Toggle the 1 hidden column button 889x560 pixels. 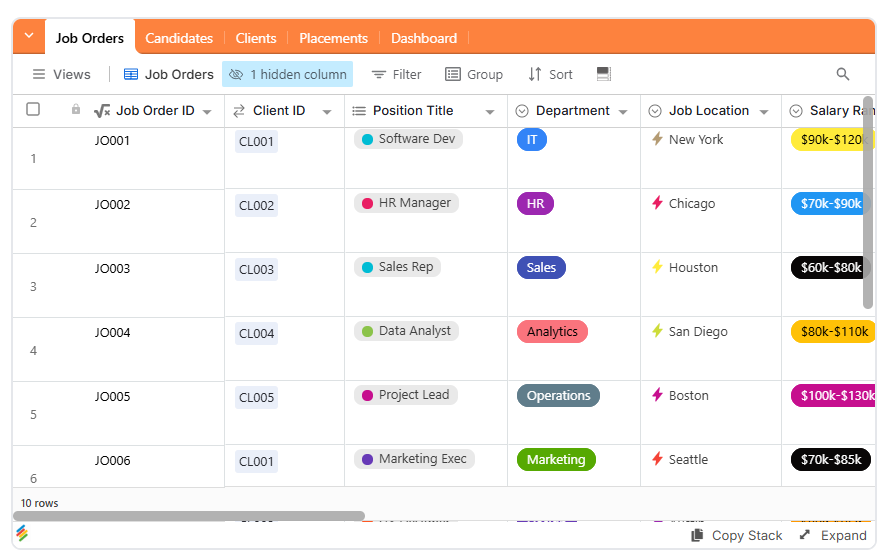click(x=287, y=74)
